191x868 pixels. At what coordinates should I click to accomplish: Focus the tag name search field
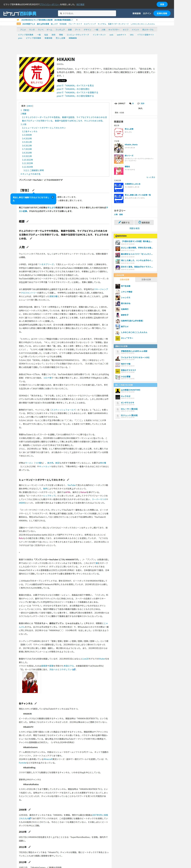(87, 13)
